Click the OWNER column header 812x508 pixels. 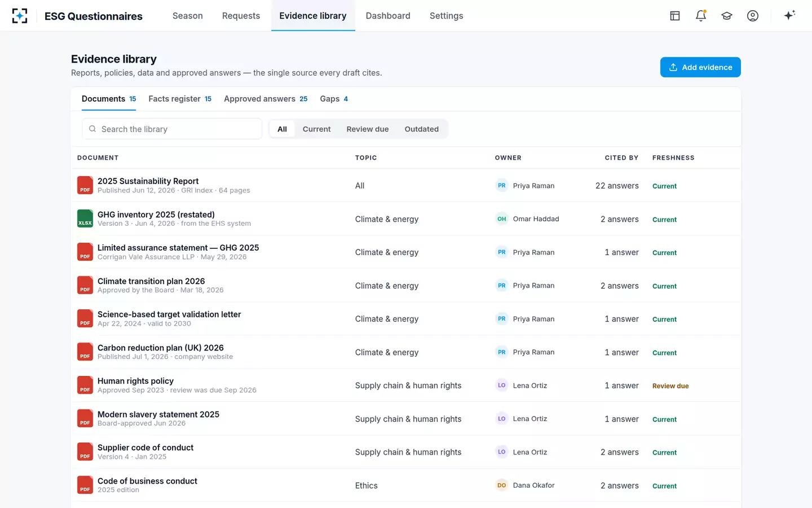(x=508, y=158)
